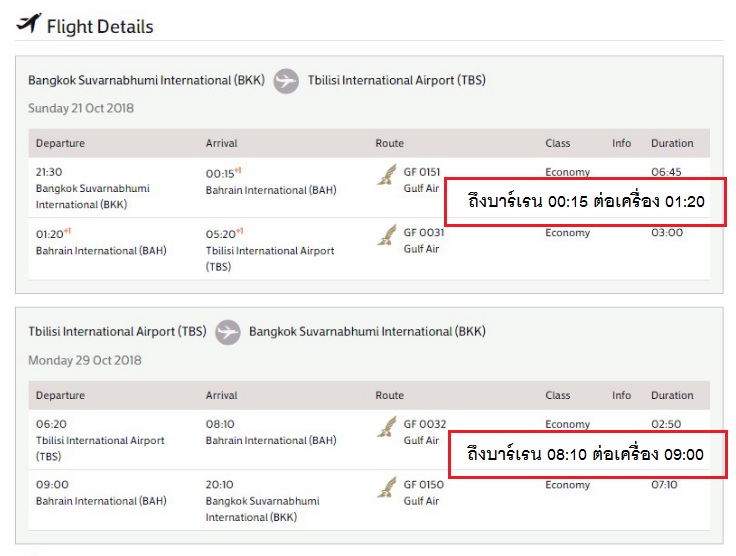Click the first red Thai annotation box
Image resolution: width=736 pixels, height=556 pixels.
(585, 202)
